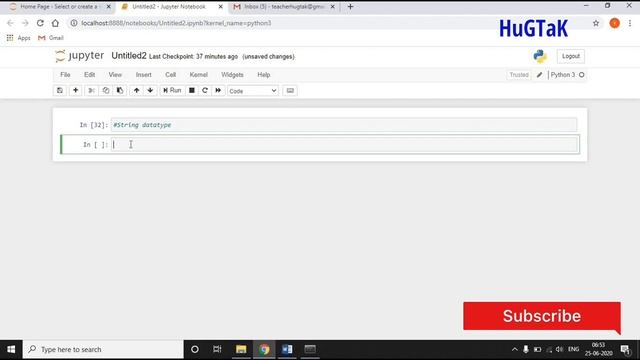Image resolution: width=640 pixels, height=360 pixels.
Task: Insert a cell below with the plus icon
Action: tap(76, 91)
